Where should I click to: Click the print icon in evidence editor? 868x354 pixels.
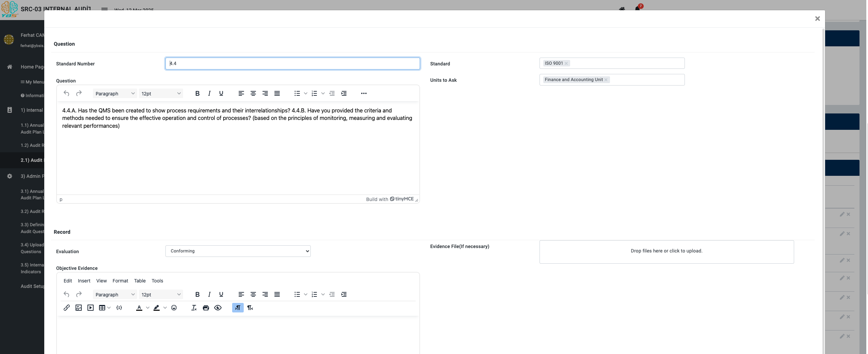pyautogui.click(x=206, y=308)
